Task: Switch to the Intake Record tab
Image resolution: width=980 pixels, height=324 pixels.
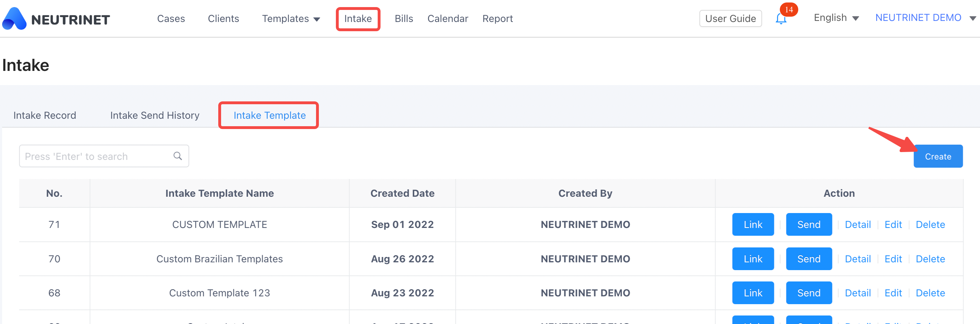Action: coord(45,115)
